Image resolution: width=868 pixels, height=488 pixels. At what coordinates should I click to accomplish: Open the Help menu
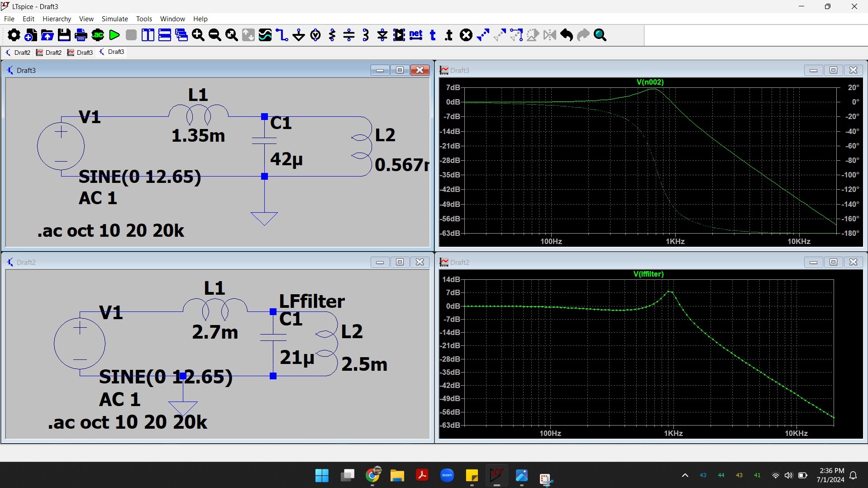(x=200, y=19)
